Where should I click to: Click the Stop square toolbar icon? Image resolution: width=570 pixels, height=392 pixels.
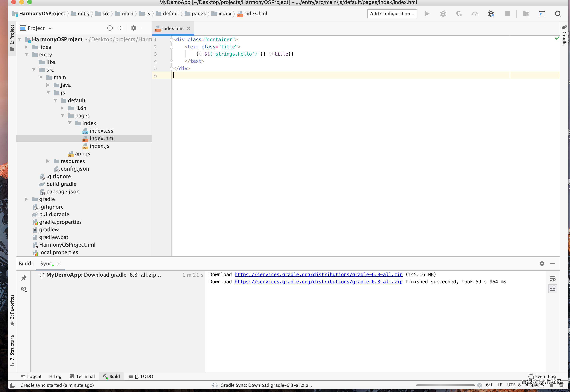[507, 14]
